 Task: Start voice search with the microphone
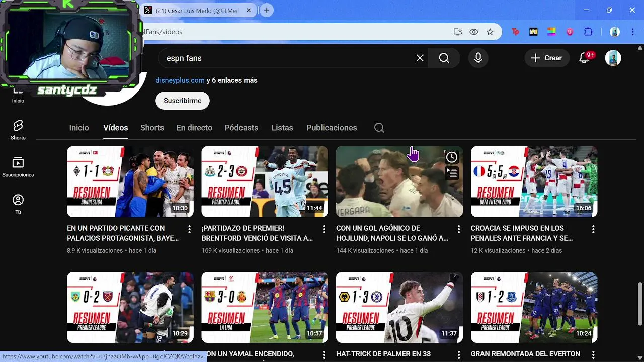(478, 58)
